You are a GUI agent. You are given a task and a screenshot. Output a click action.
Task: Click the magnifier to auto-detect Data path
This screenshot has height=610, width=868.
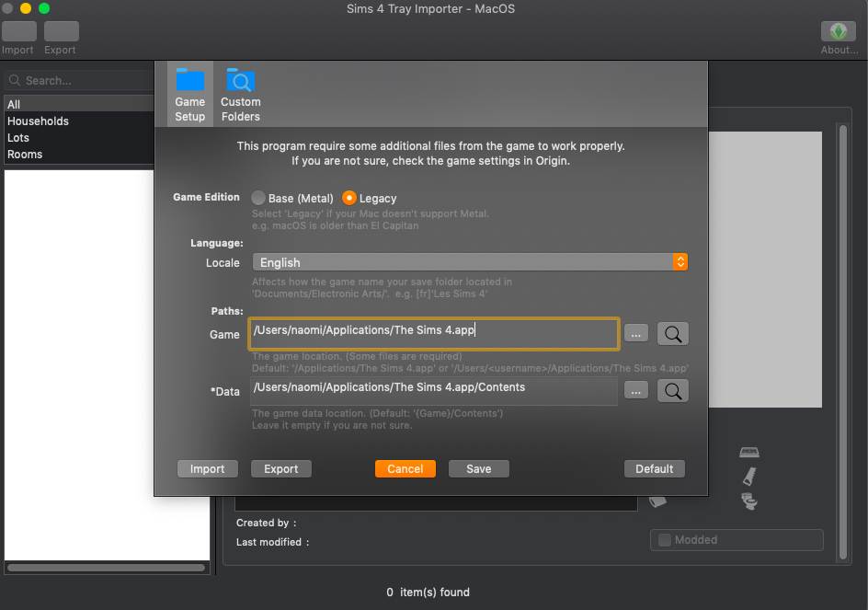[672, 391]
